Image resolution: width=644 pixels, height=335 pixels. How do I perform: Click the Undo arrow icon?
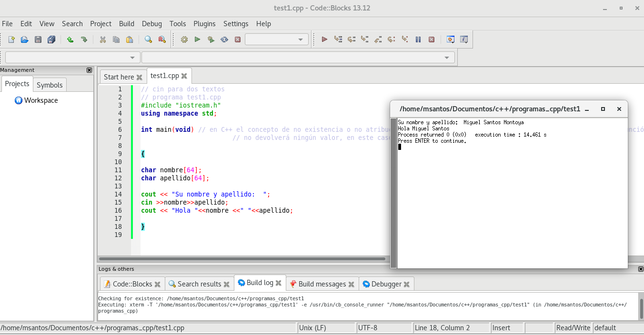[x=70, y=39]
